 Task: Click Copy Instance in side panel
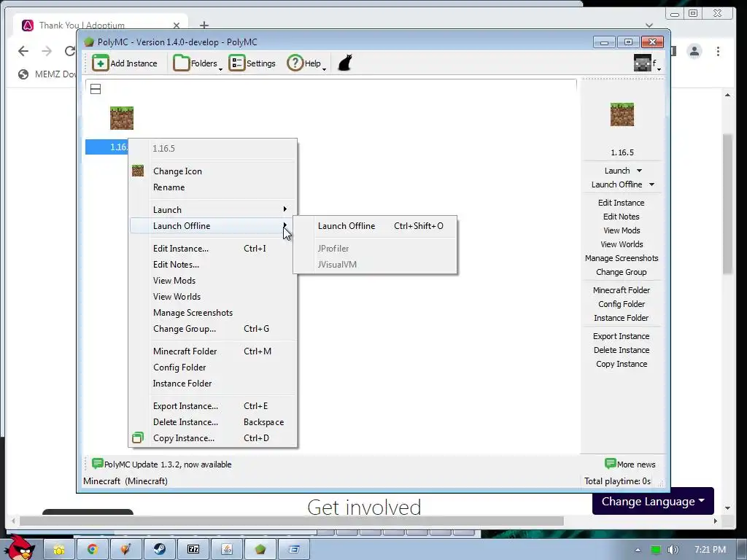click(x=622, y=364)
